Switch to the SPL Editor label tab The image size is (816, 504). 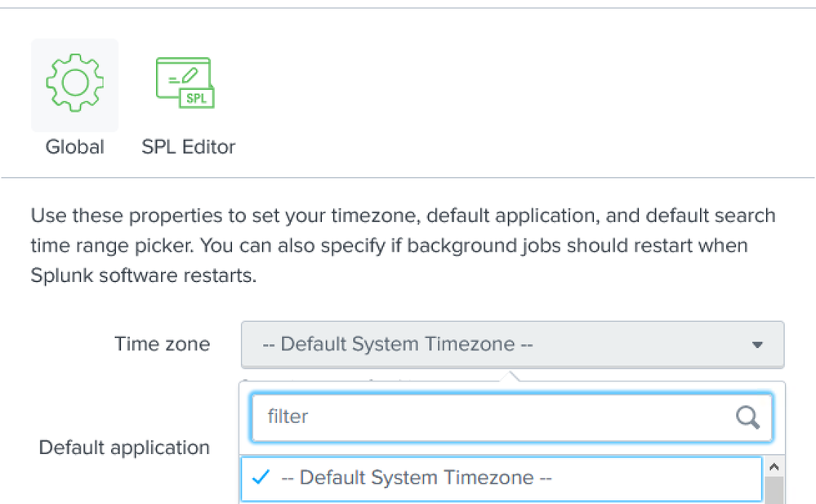[189, 148]
